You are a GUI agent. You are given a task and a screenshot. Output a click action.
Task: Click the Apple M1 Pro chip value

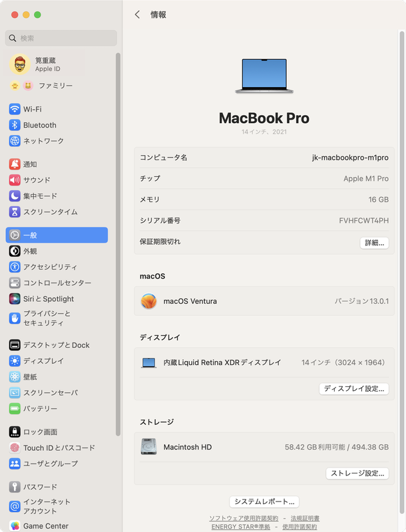pyautogui.click(x=366, y=179)
